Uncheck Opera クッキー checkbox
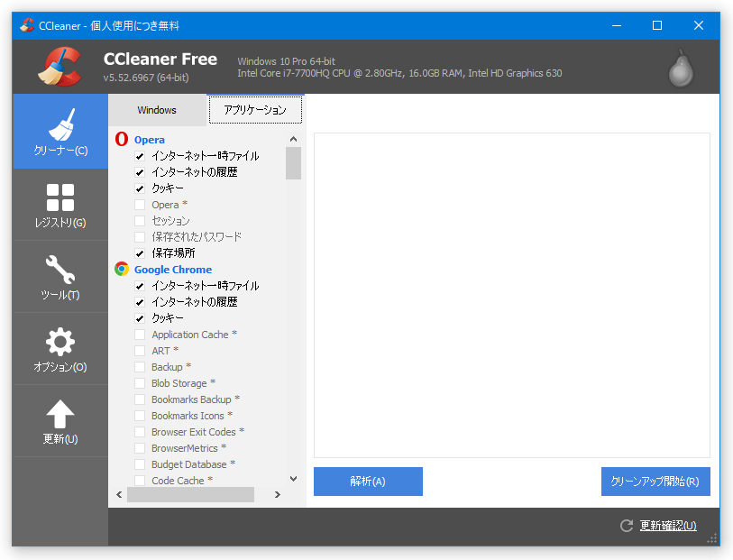733x560 pixels. click(140, 188)
